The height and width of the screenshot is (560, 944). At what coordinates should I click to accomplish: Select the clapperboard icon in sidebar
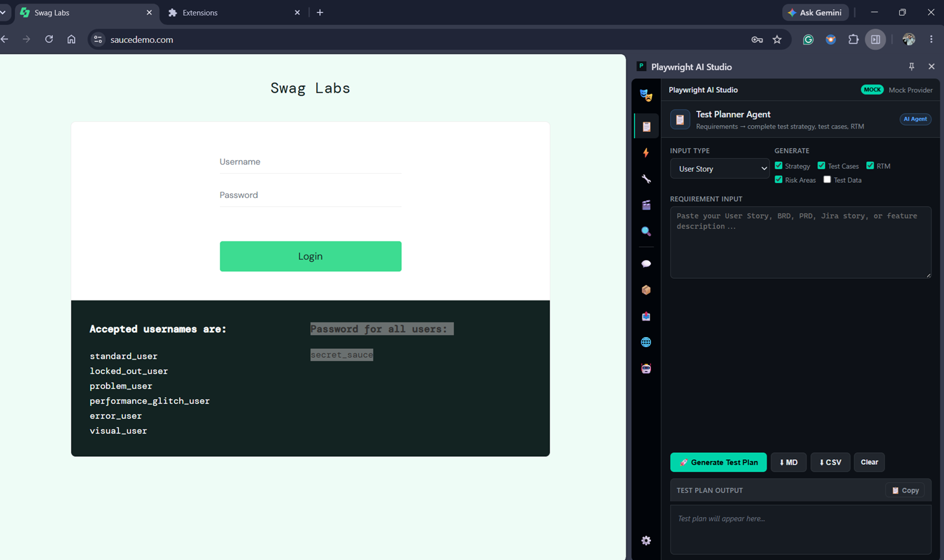pos(647,205)
